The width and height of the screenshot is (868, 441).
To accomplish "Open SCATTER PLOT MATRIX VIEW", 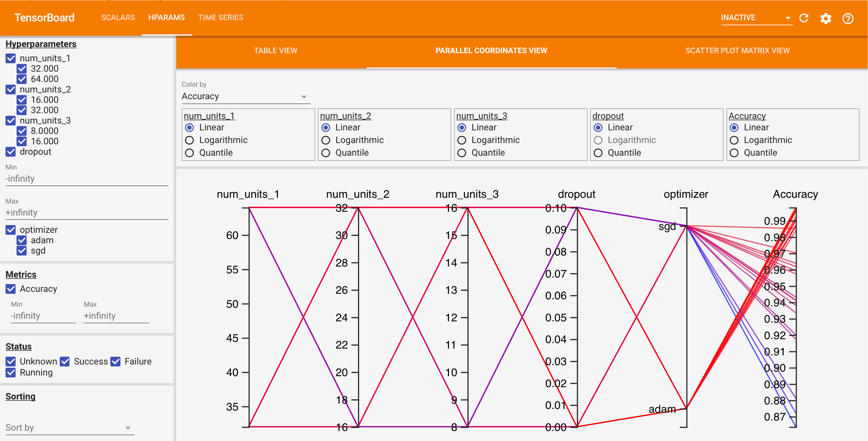I will coord(737,51).
